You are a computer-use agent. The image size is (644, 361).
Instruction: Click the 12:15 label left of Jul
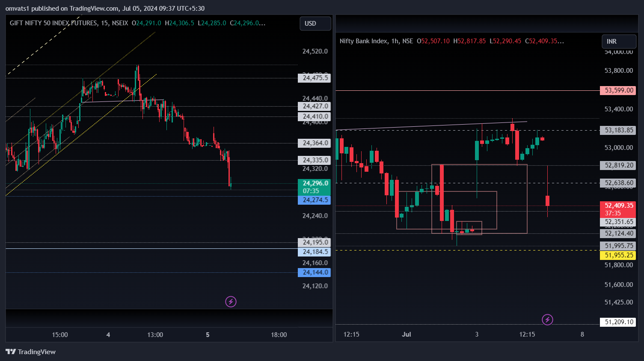click(x=351, y=334)
